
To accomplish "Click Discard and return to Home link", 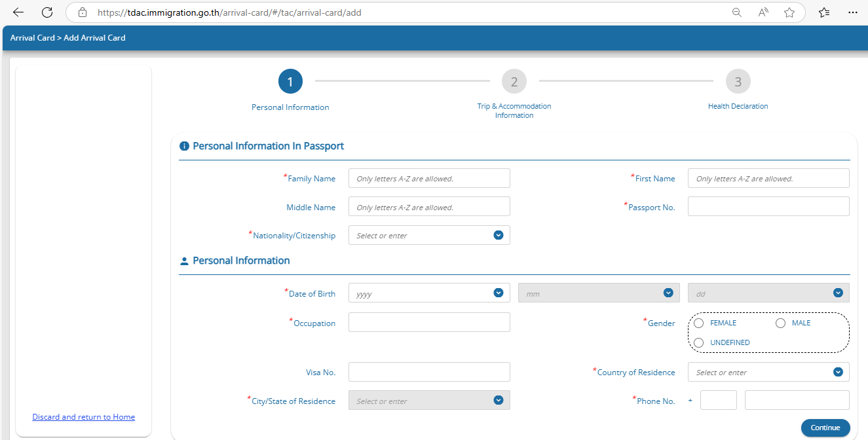I will click(x=83, y=417).
